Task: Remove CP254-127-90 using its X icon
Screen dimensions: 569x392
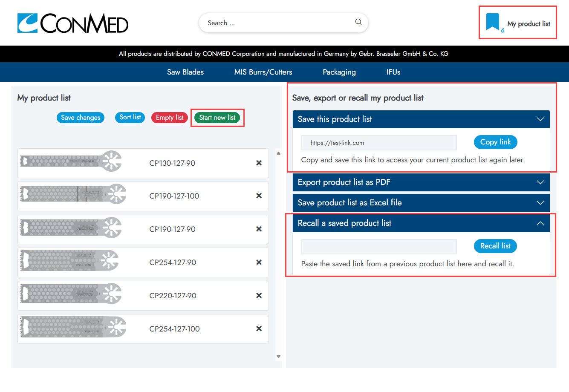Action: [x=259, y=262]
